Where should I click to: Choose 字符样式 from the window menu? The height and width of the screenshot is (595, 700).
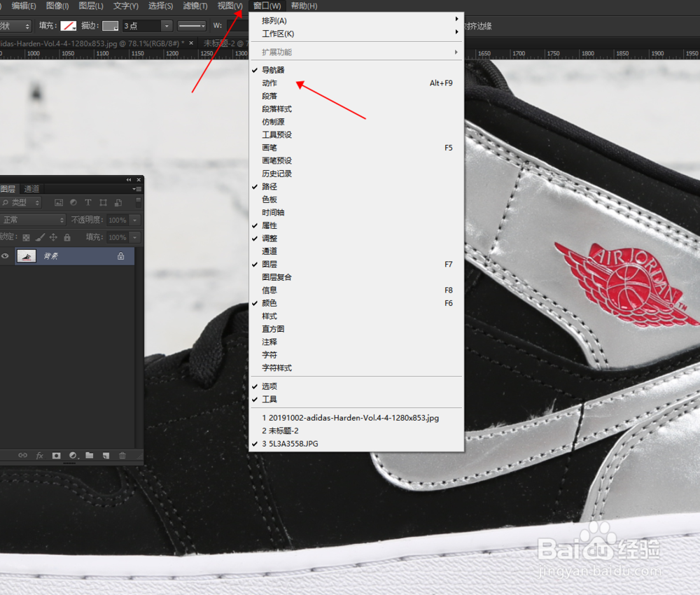tap(356, 367)
